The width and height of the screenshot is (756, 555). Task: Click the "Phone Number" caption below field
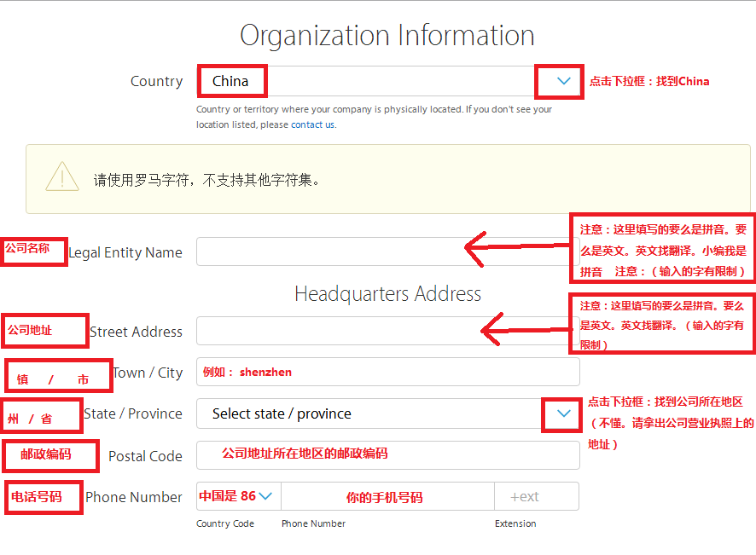coord(313,523)
